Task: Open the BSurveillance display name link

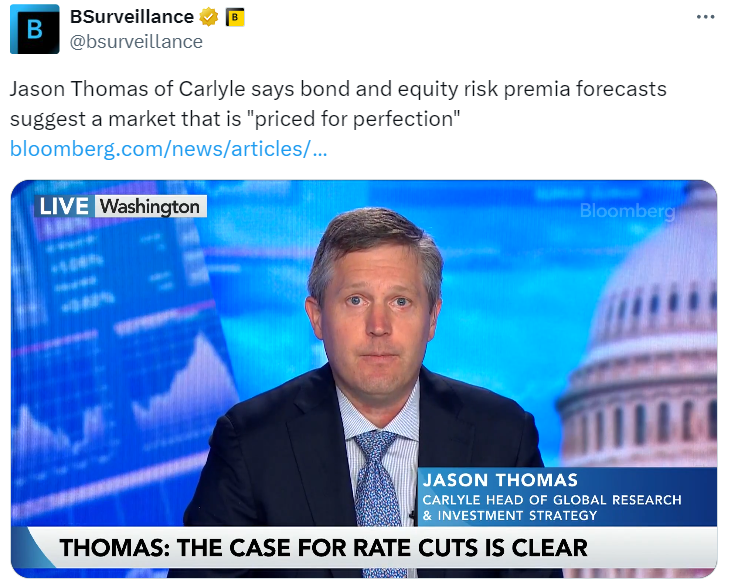Action: 132,17
